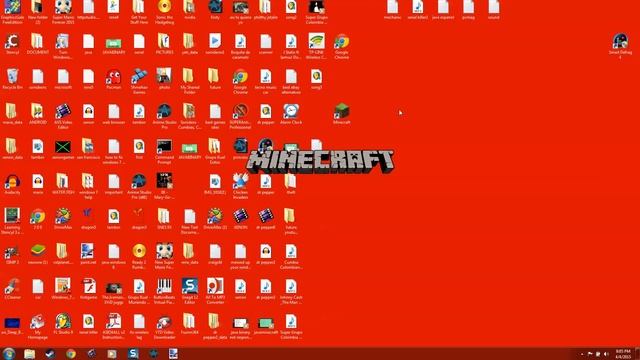Launch ButtonBeats Virtual Piano shortcut

tap(164, 291)
